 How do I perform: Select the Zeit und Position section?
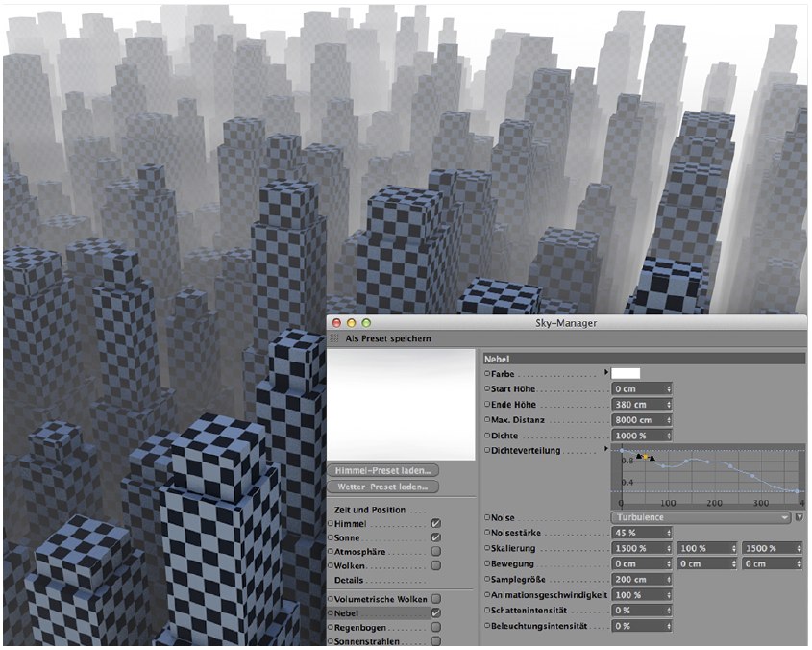pos(370,510)
